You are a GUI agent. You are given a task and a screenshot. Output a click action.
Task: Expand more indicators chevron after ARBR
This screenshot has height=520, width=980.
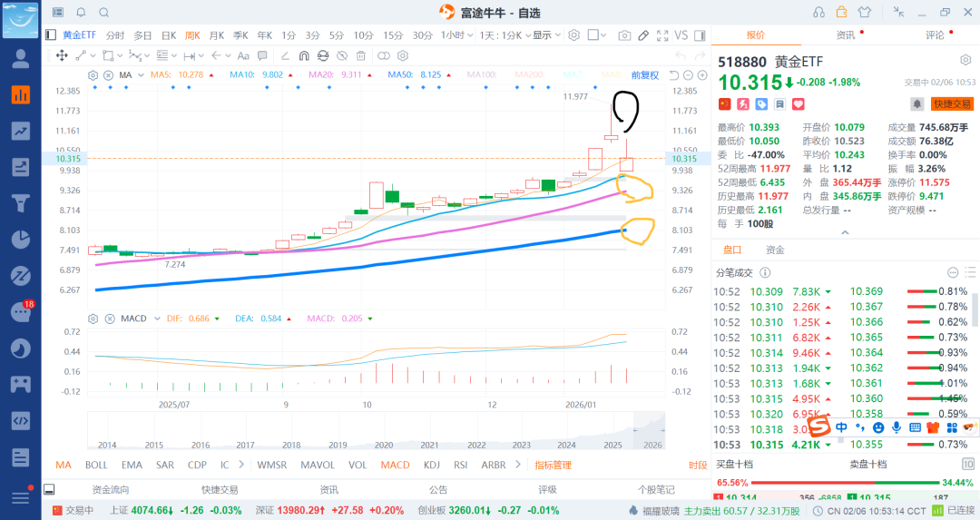click(517, 465)
